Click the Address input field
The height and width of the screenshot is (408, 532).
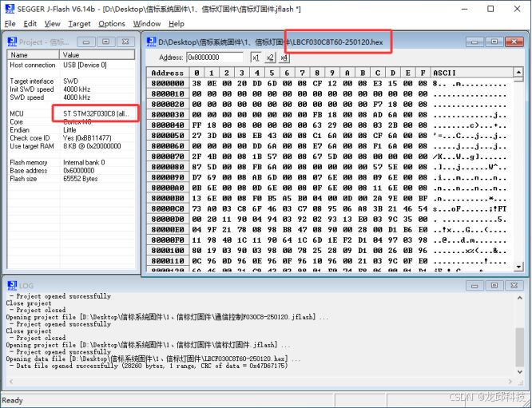tap(215, 57)
